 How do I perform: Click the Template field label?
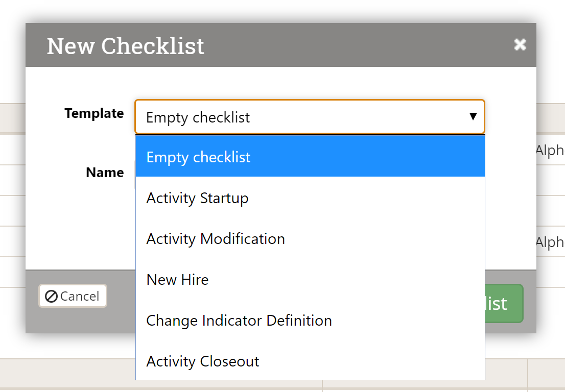(x=94, y=113)
